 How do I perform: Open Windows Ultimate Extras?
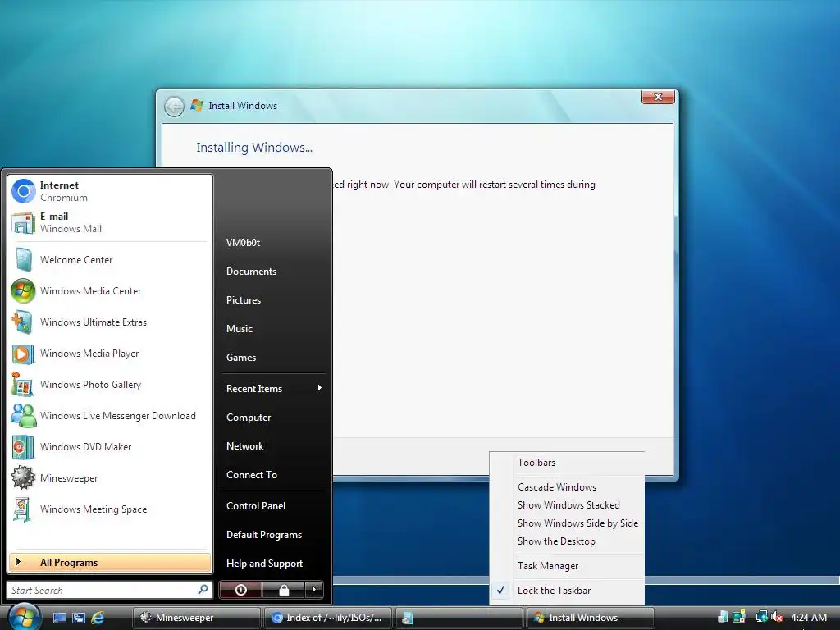coord(110,322)
